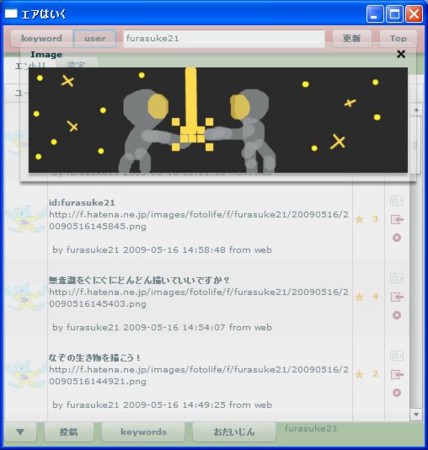Click star count 2 on 14:49:25 entry

[375, 374]
